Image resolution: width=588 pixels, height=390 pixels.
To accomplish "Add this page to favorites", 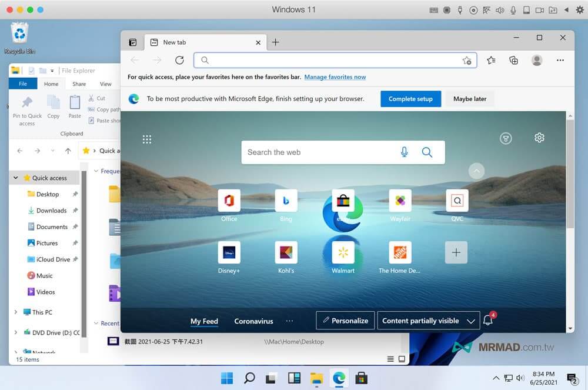I will 466,61.
